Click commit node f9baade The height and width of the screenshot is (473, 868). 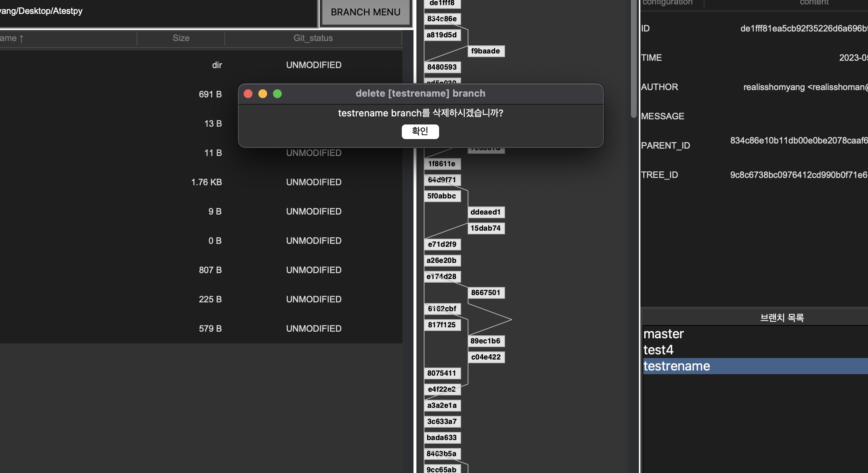[486, 51]
